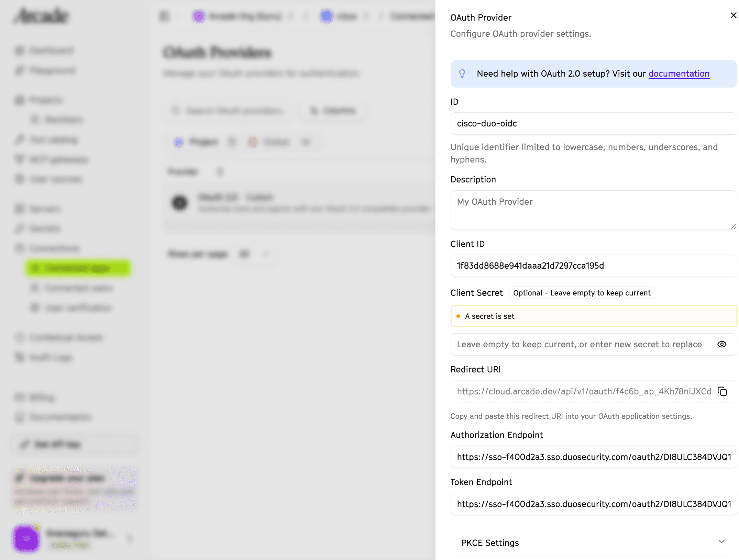Viewport: 739px width, 560px height.
Task: Close the OAuth Provider panel
Action: pyautogui.click(x=733, y=15)
